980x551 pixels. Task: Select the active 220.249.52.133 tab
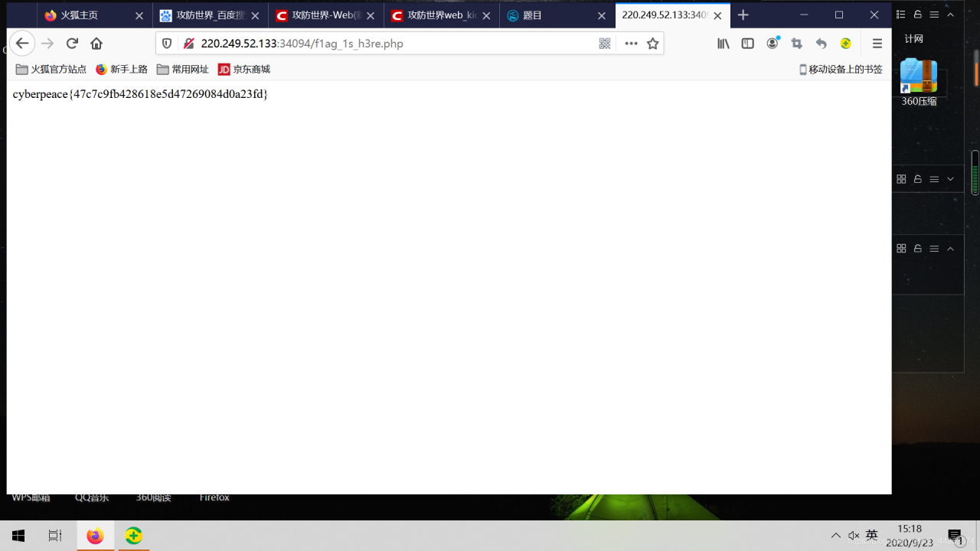(x=672, y=15)
